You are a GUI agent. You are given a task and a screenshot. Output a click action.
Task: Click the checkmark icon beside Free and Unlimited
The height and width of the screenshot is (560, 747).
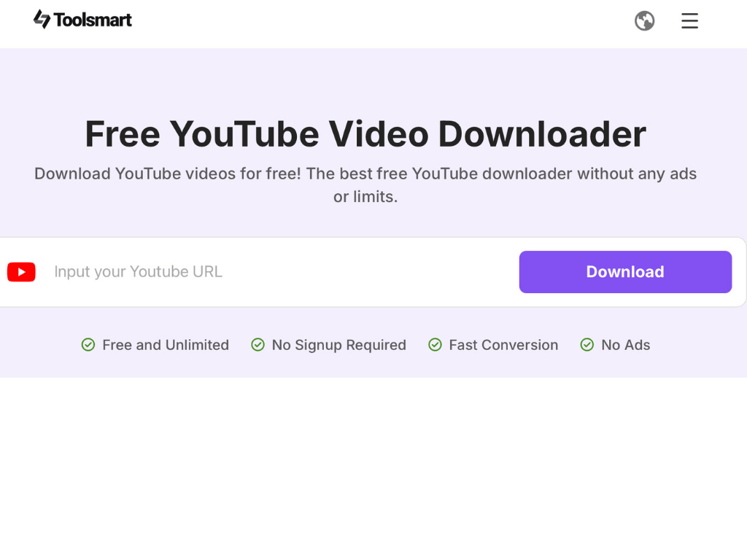[88, 345]
